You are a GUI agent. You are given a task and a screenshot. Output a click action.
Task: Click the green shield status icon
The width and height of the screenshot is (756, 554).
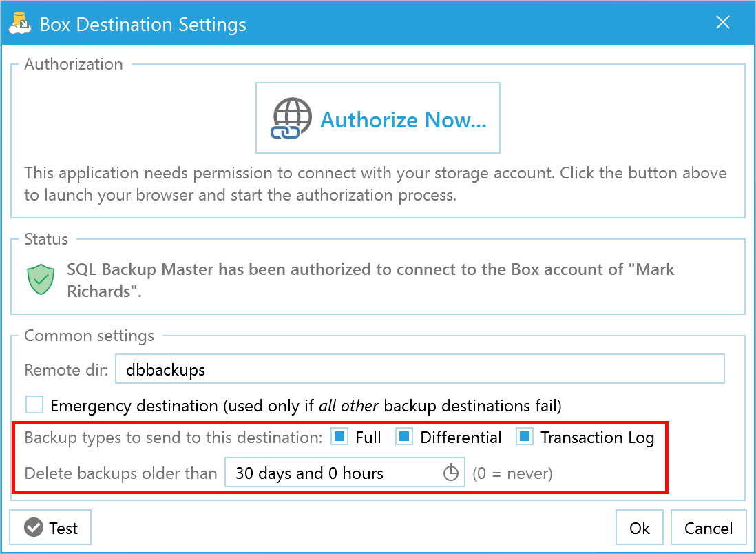[41, 279]
